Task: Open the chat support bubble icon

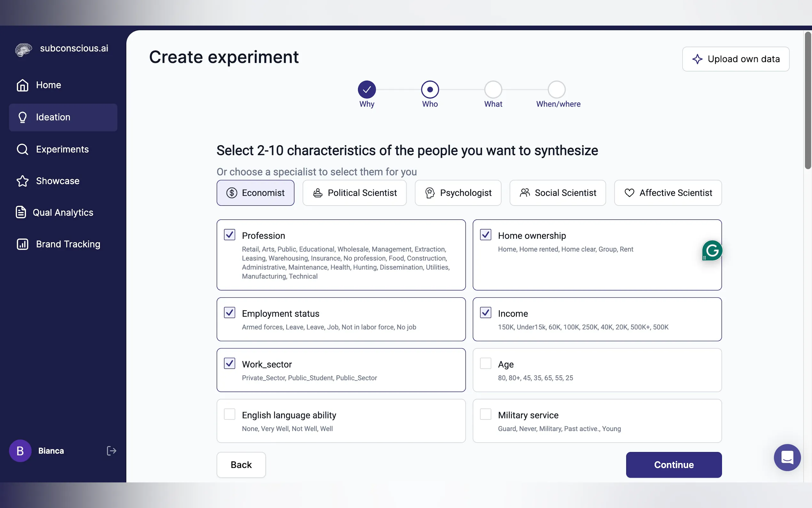Action: coord(787,457)
